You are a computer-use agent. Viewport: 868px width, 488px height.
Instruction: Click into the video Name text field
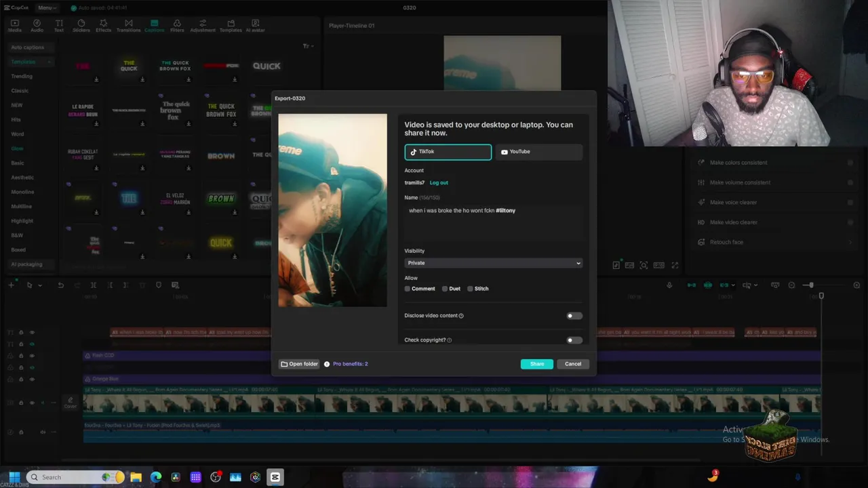click(494, 222)
